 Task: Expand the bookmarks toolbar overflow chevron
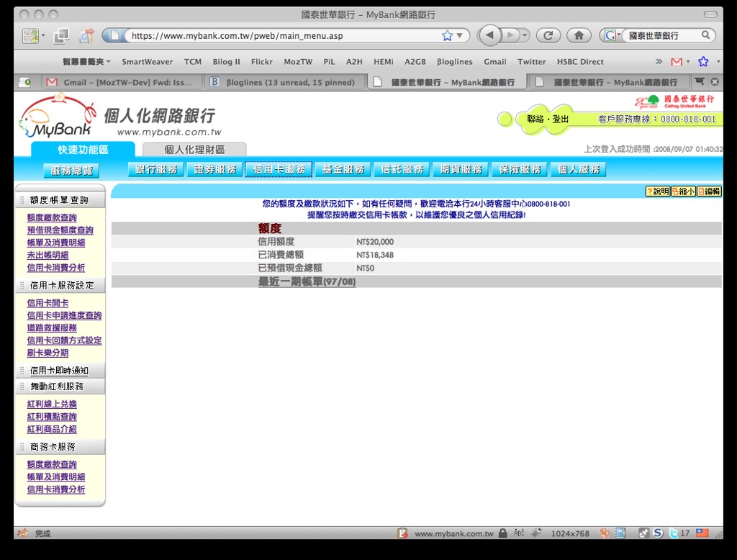pos(659,62)
